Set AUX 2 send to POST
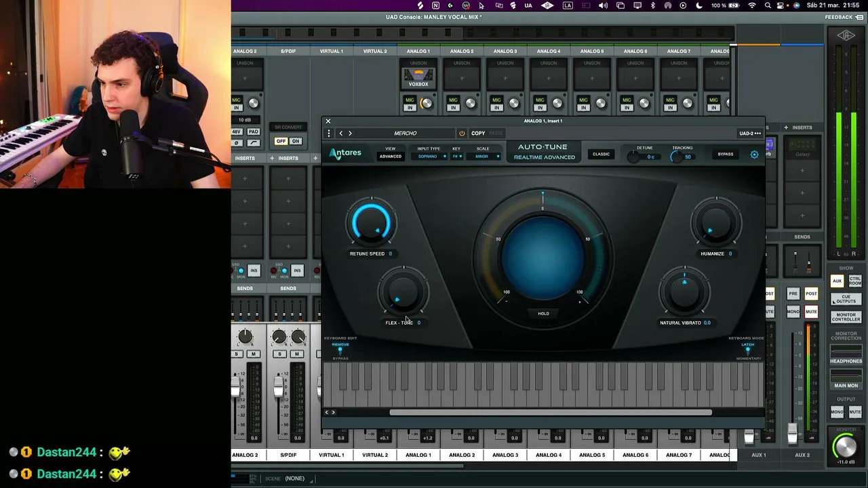868x488 pixels. coord(811,293)
